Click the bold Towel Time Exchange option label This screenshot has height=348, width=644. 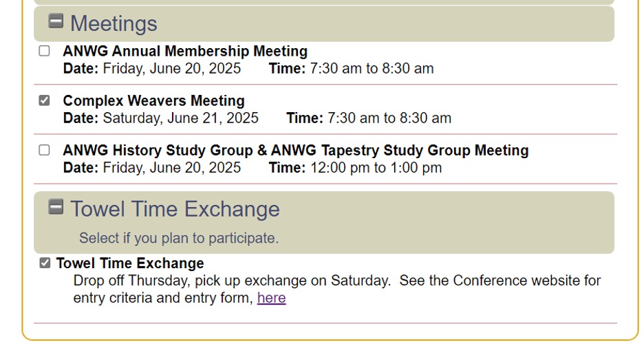tap(130, 263)
